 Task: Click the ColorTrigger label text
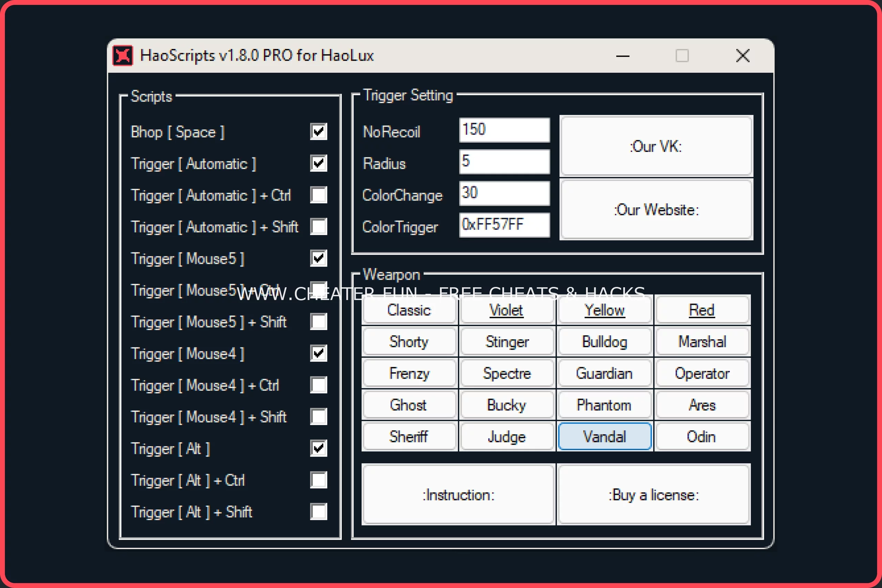point(400,227)
